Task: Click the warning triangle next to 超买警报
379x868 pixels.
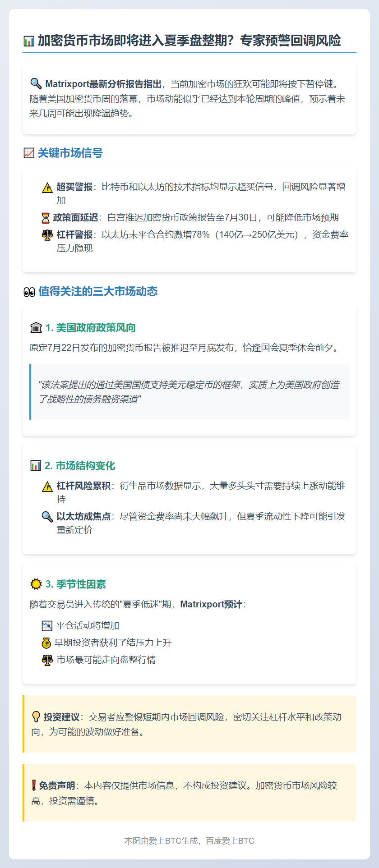Action: point(47,187)
